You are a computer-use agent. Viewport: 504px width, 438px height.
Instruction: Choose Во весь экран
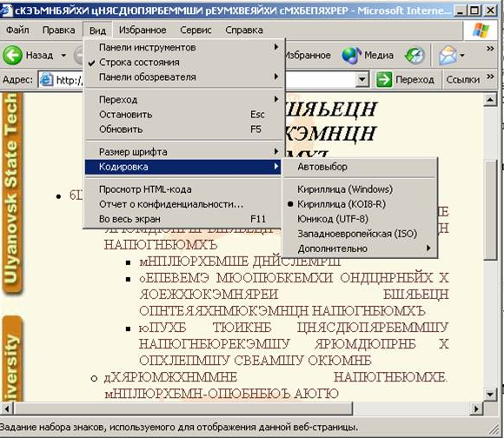point(183,219)
